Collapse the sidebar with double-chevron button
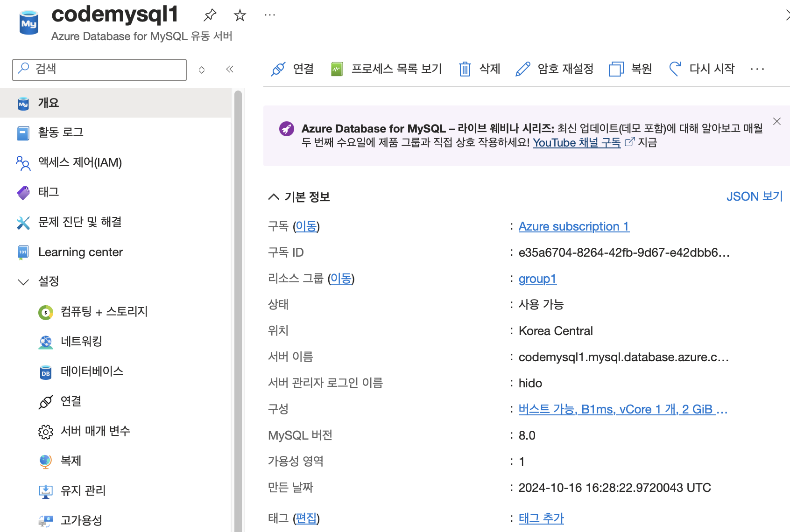 pyautogui.click(x=230, y=70)
